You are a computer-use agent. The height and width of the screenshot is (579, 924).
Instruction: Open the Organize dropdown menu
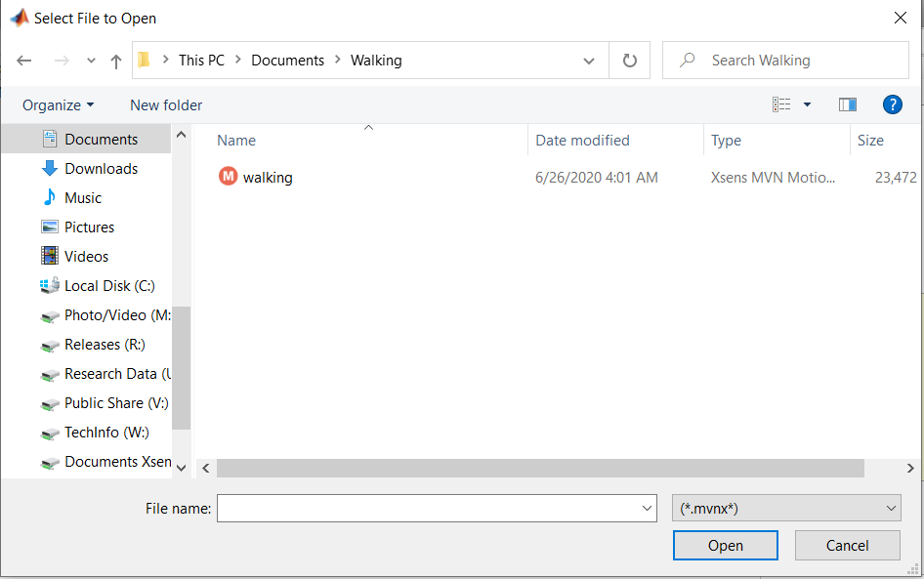57,104
